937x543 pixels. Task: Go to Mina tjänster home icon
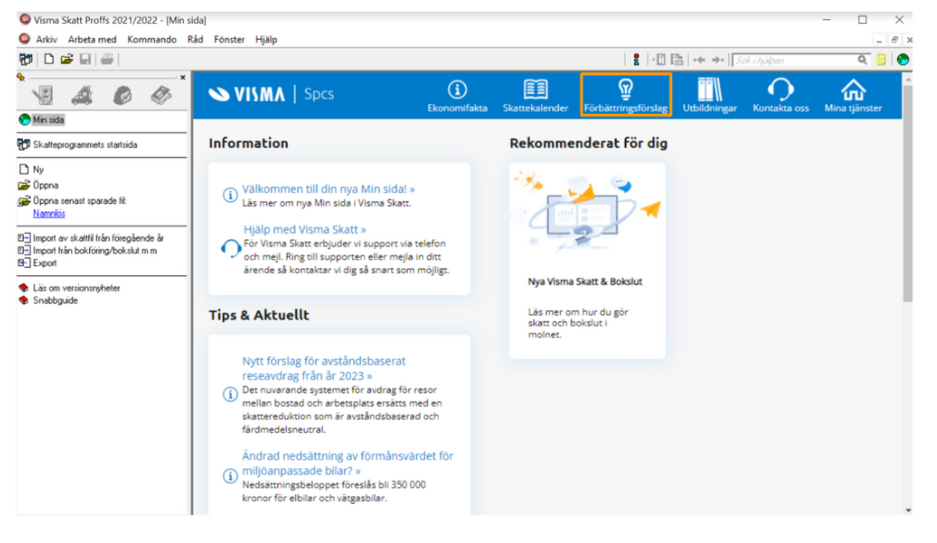point(853,95)
